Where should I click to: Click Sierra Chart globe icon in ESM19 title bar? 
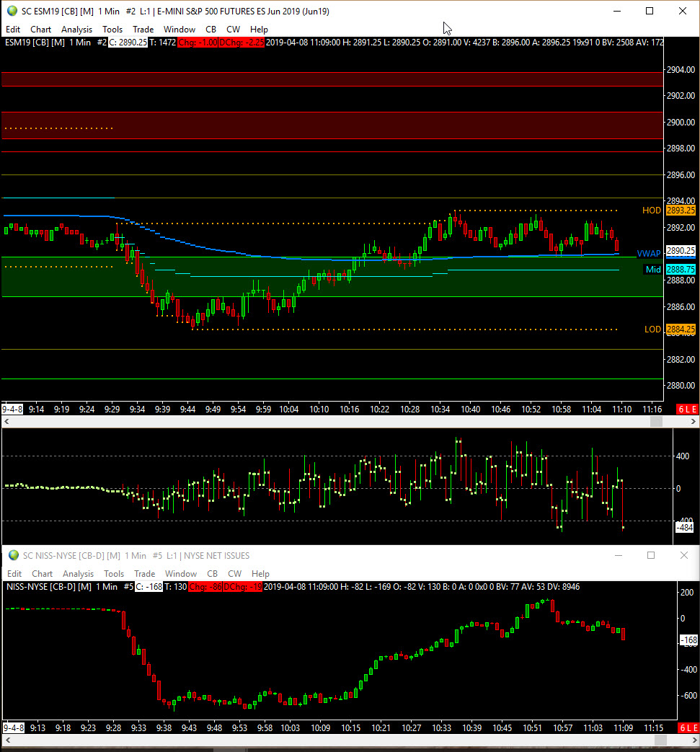click(12, 11)
